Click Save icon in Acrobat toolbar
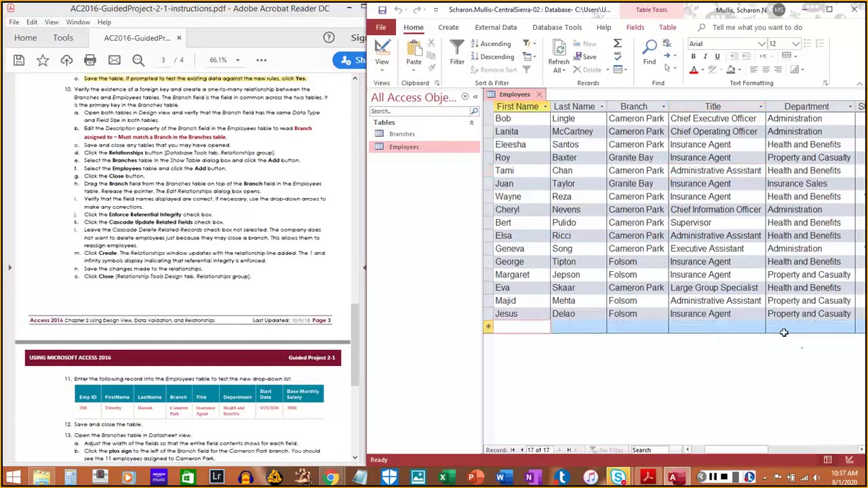Screen dimensions: 868x488 point(19,60)
